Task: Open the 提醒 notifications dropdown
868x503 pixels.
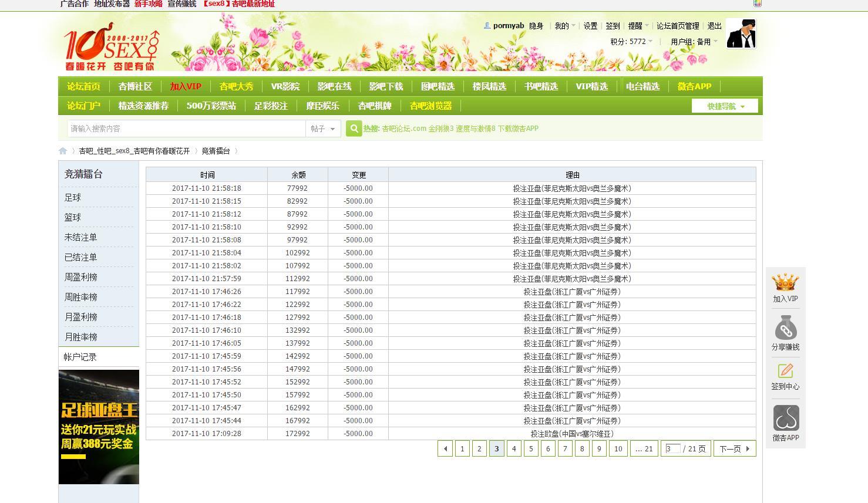Action: click(638, 26)
